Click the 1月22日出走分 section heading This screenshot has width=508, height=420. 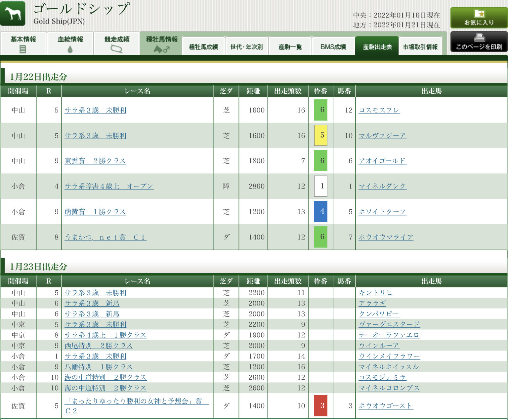(38, 77)
